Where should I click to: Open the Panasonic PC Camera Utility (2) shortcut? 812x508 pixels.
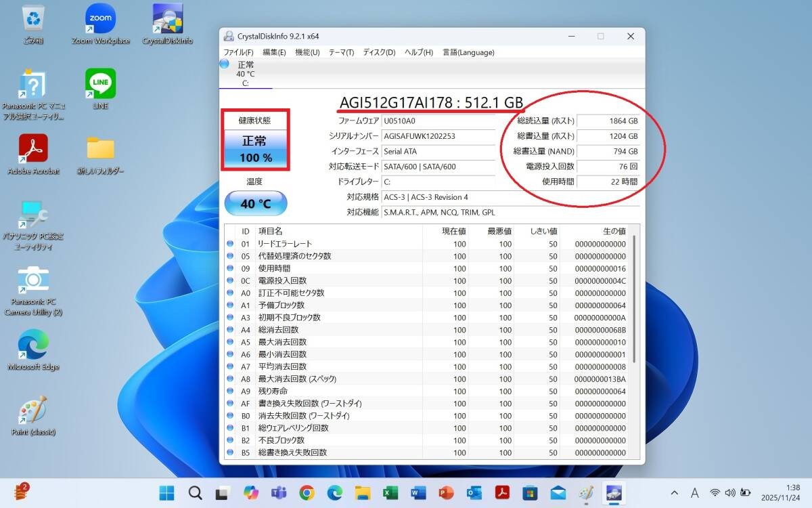[x=32, y=291]
